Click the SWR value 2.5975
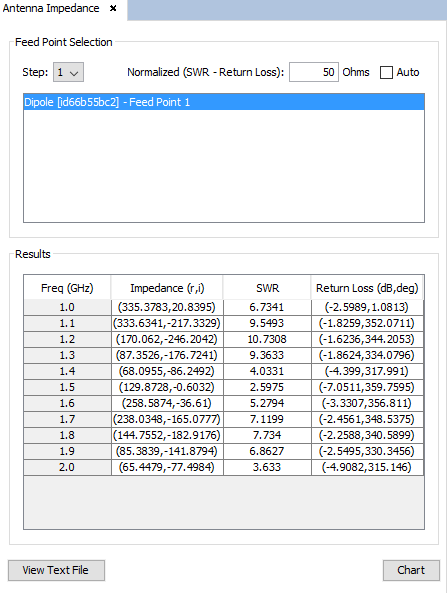Image resolution: width=447 pixels, height=593 pixels. 267,387
